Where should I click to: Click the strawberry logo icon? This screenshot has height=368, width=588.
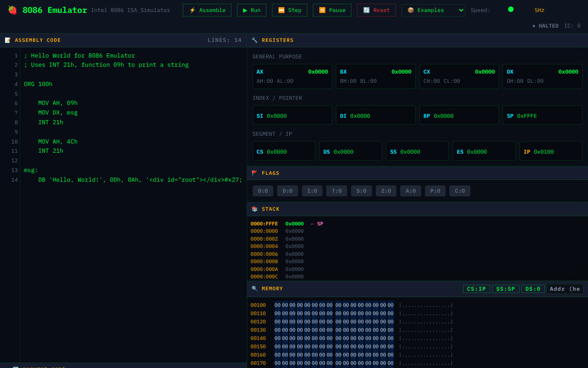[x=12, y=10]
